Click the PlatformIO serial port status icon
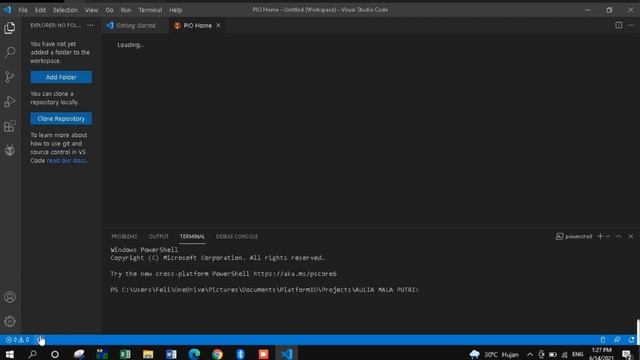The height and width of the screenshot is (360, 640). coord(603,340)
